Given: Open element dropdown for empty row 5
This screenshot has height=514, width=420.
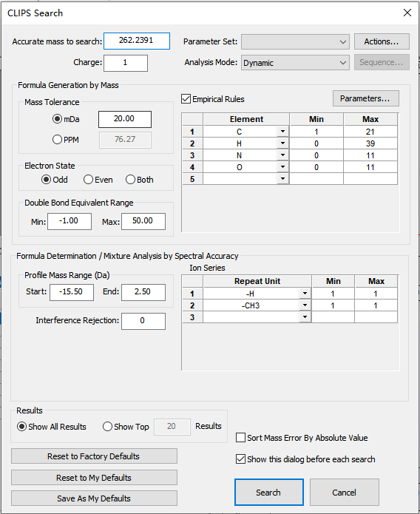Looking at the screenshot, I should 282,179.
